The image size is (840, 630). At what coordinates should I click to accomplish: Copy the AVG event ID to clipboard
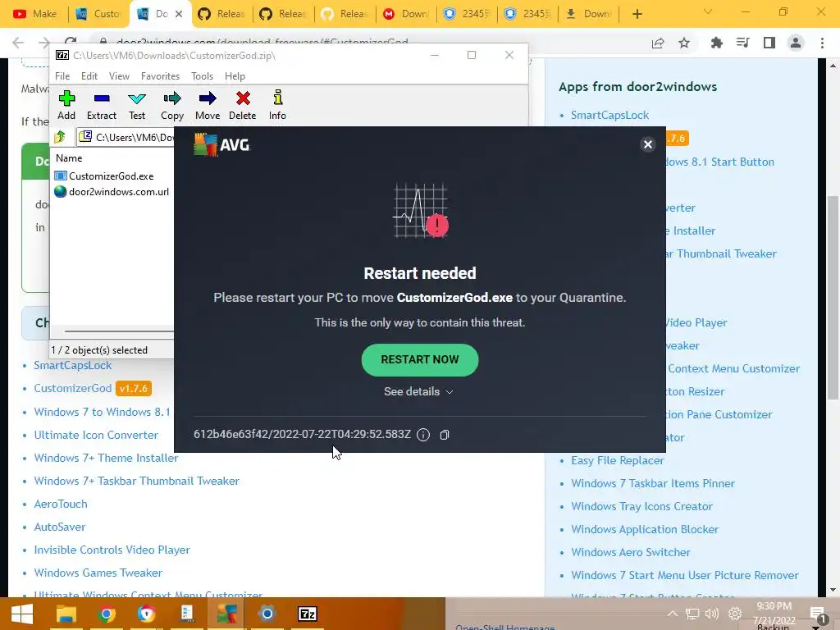444,435
